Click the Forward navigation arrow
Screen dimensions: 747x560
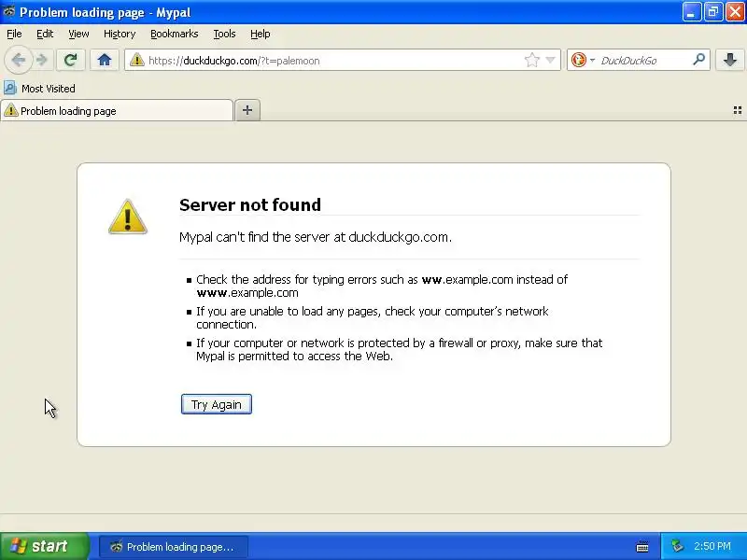coord(42,60)
